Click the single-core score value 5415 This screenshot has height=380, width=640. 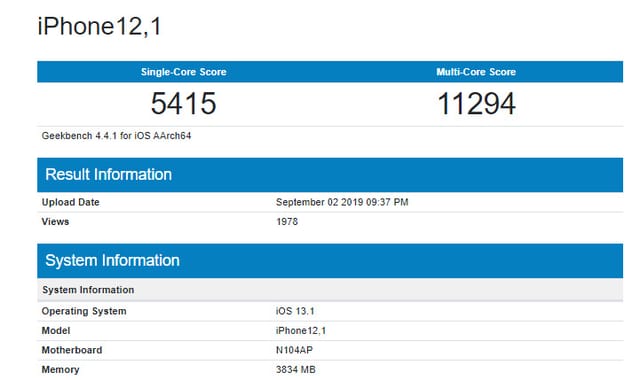[183, 103]
